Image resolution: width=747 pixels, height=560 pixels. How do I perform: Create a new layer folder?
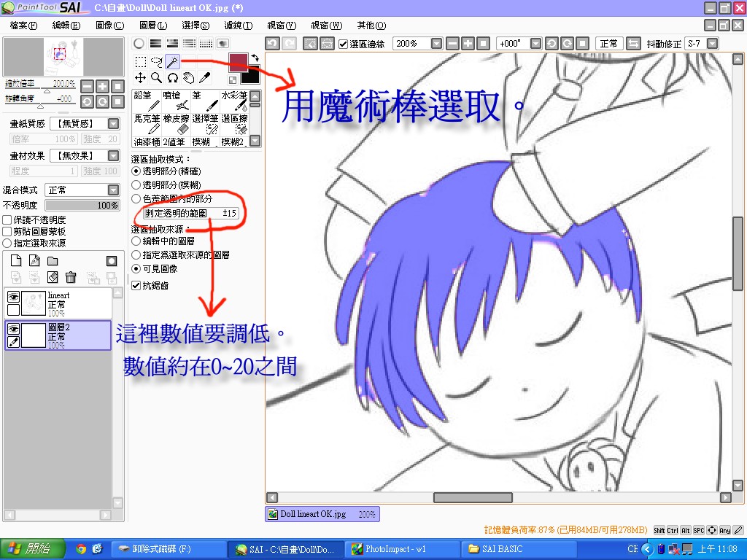click(53, 260)
